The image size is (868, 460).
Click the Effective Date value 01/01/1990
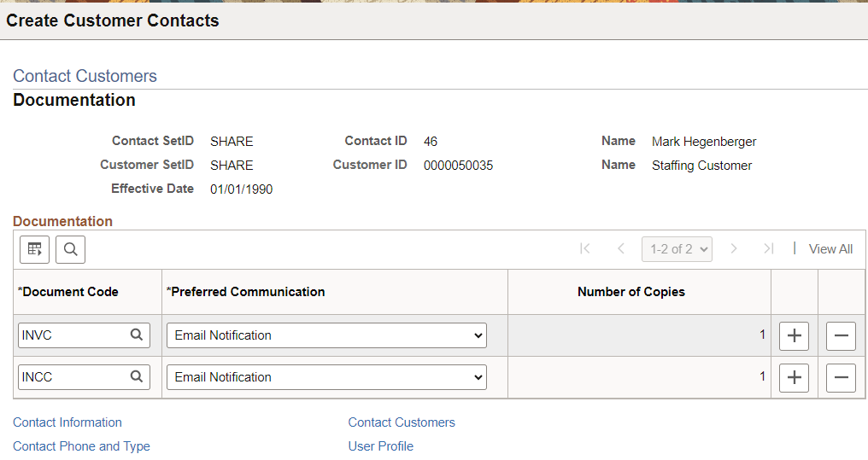coord(242,189)
